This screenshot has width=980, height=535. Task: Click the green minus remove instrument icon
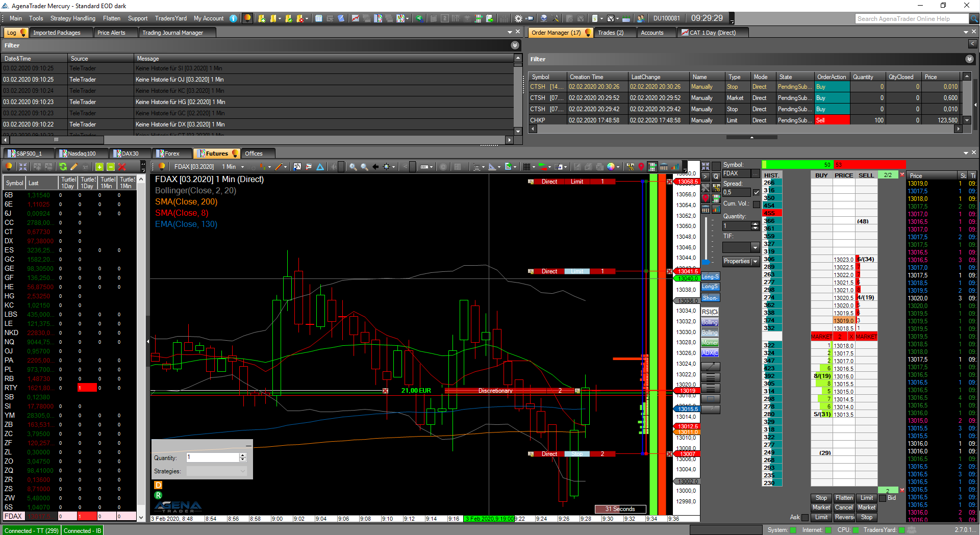pos(111,167)
